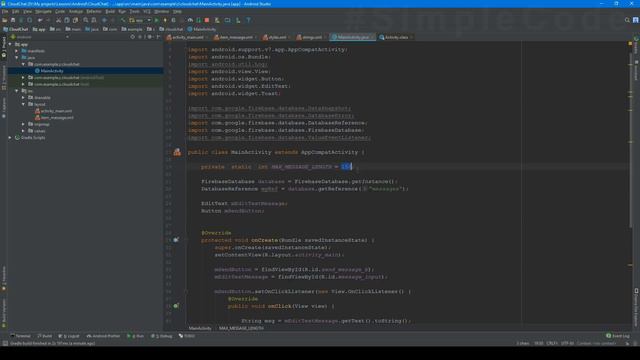This screenshot has height=360, width=640.
Task: Click the Save All toolbar icon
Action: click(13, 20)
